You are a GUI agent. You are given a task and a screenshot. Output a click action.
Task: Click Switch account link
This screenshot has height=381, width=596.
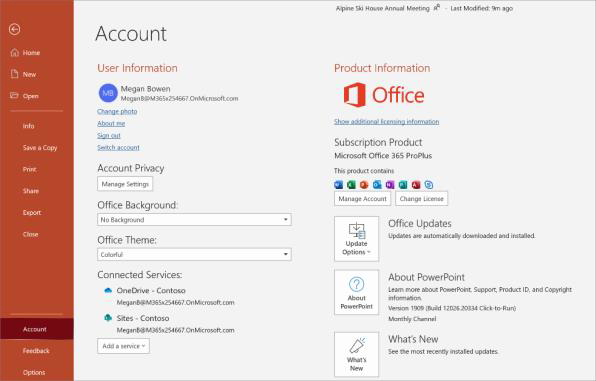tap(118, 148)
